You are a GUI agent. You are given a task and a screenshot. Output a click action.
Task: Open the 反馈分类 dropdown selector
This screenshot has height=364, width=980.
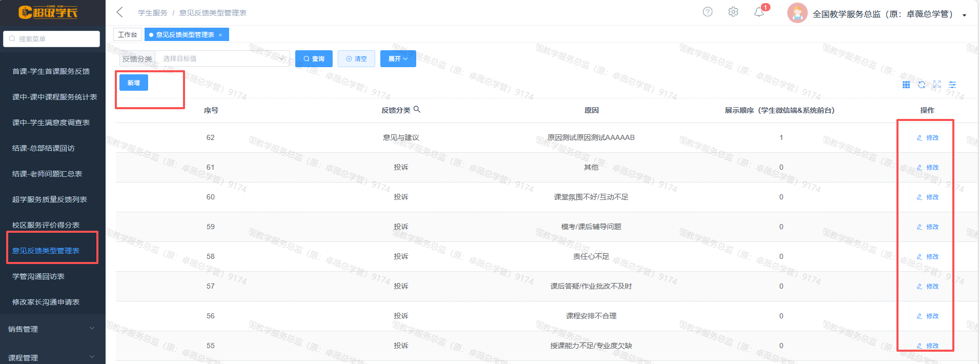point(222,58)
